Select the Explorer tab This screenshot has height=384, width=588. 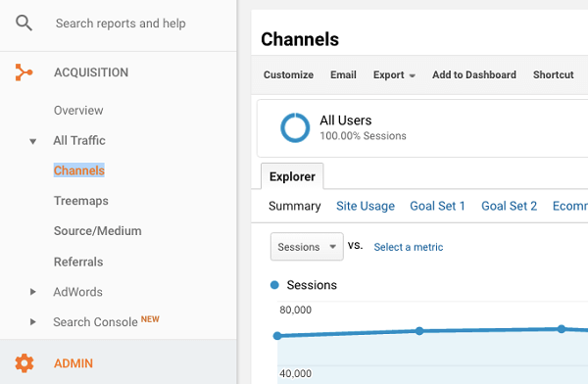click(292, 176)
